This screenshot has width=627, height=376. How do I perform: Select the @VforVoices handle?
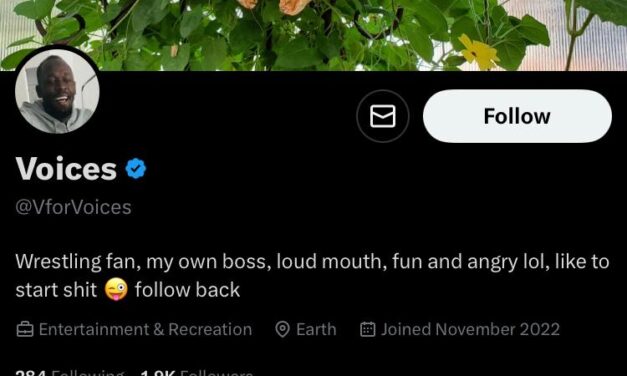click(74, 207)
